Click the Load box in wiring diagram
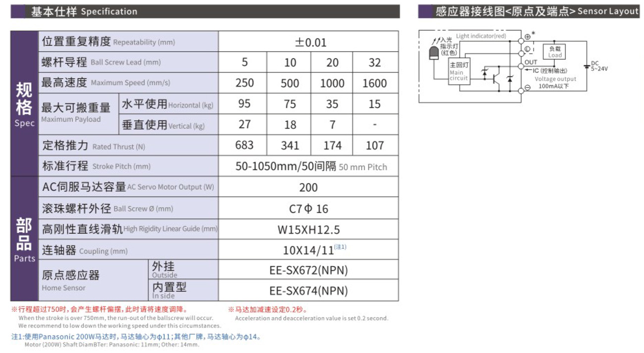This screenshot has width=644, height=353. (x=554, y=52)
